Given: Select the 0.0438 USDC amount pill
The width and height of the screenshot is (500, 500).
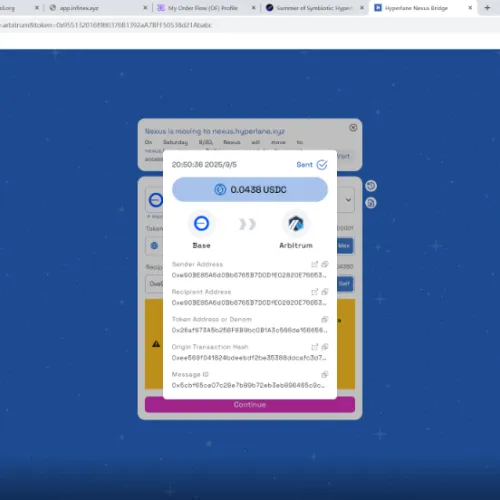Looking at the screenshot, I should tap(250, 190).
